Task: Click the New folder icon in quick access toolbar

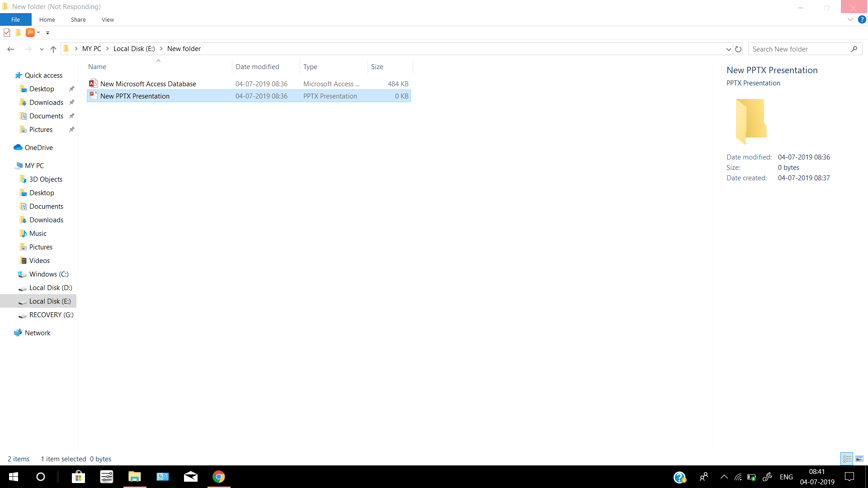Action: click(x=18, y=33)
